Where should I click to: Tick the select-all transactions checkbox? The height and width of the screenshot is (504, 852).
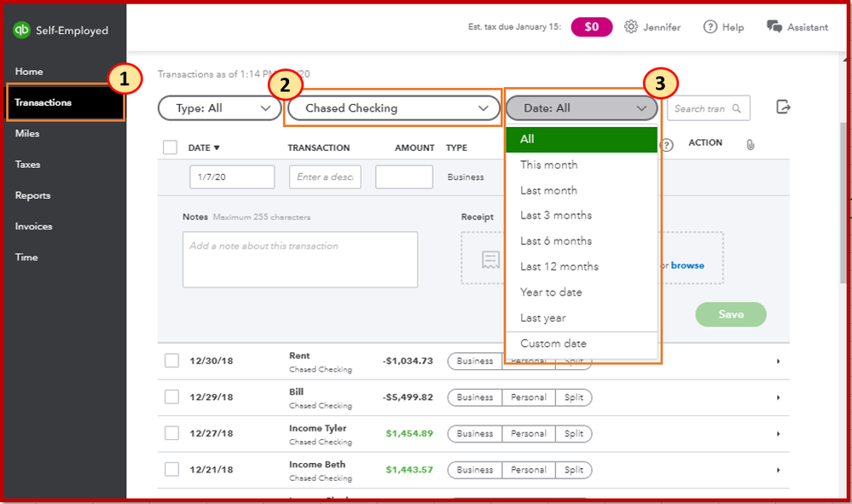(x=170, y=148)
